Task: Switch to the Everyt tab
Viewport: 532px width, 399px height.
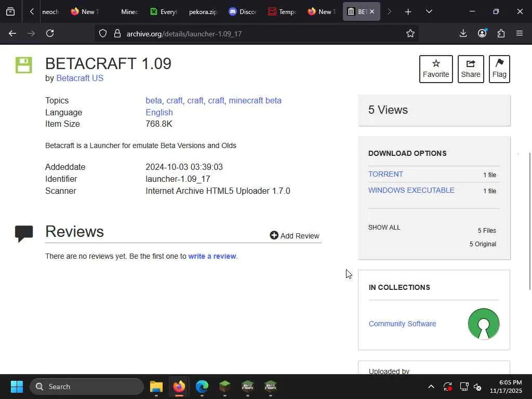Action: (164, 12)
